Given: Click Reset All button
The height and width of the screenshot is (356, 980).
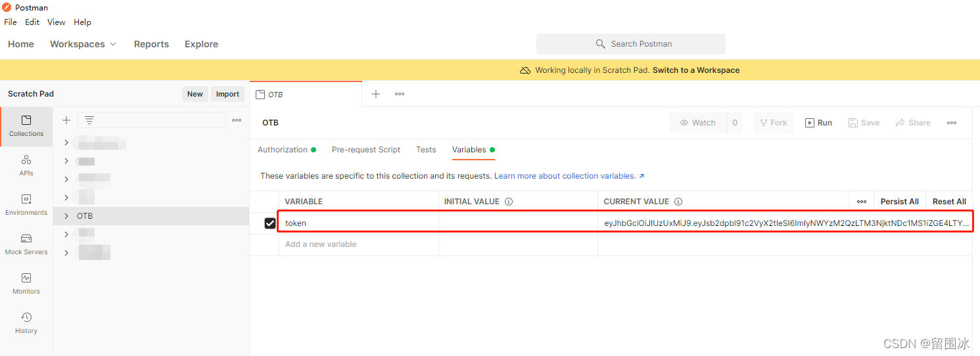Looking at the screenshot, I should coord(949,202).
